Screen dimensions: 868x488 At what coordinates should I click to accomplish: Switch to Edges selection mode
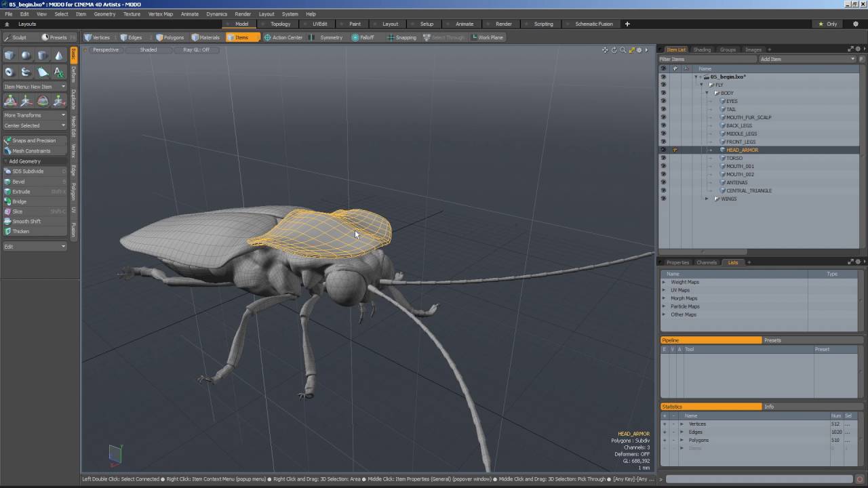coord(131,37)
